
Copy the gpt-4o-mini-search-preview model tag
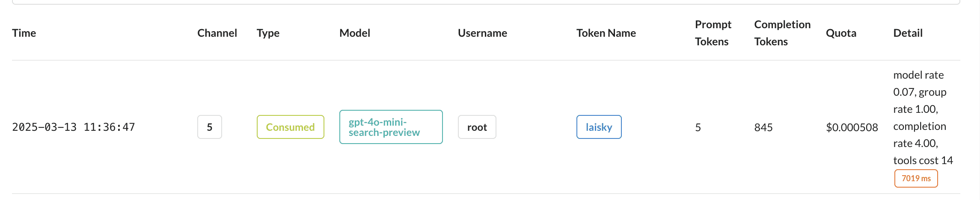click(391, 127)
